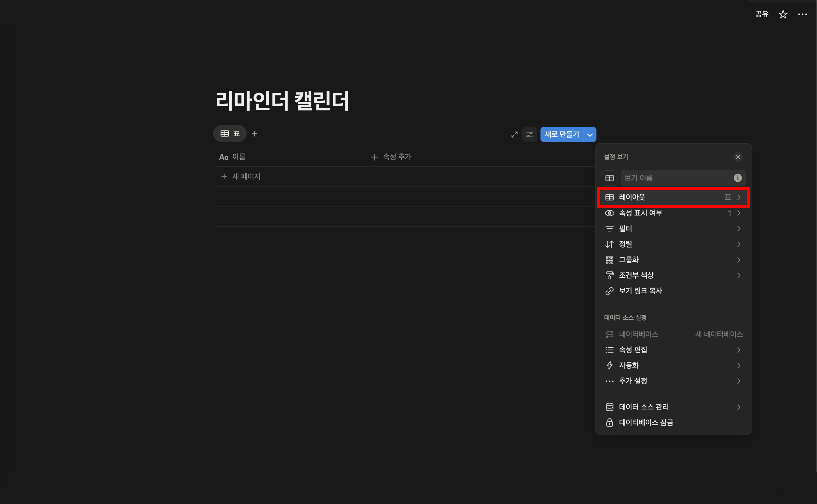This screenshot has height=504, width=817.
Task: Expand the 레이아웃 layout option
Action: pyautogui.click(x=673, y=197)
